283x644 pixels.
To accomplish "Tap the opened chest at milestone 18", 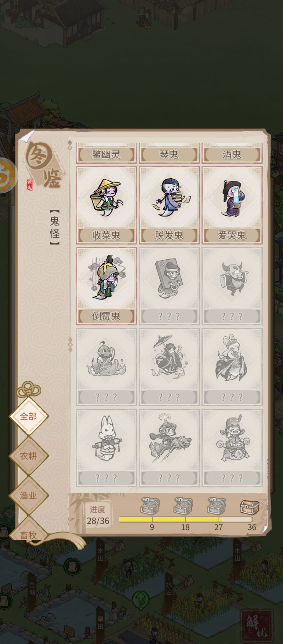I will [x=183, y=506].
